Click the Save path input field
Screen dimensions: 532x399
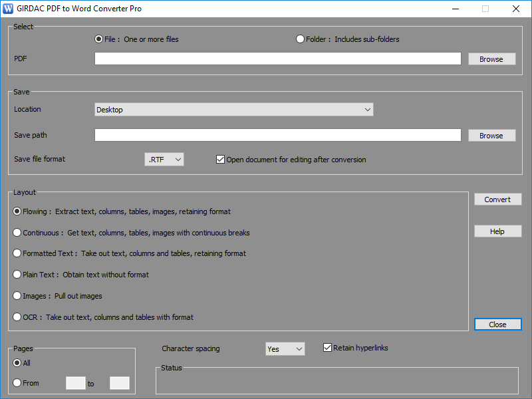277,135
